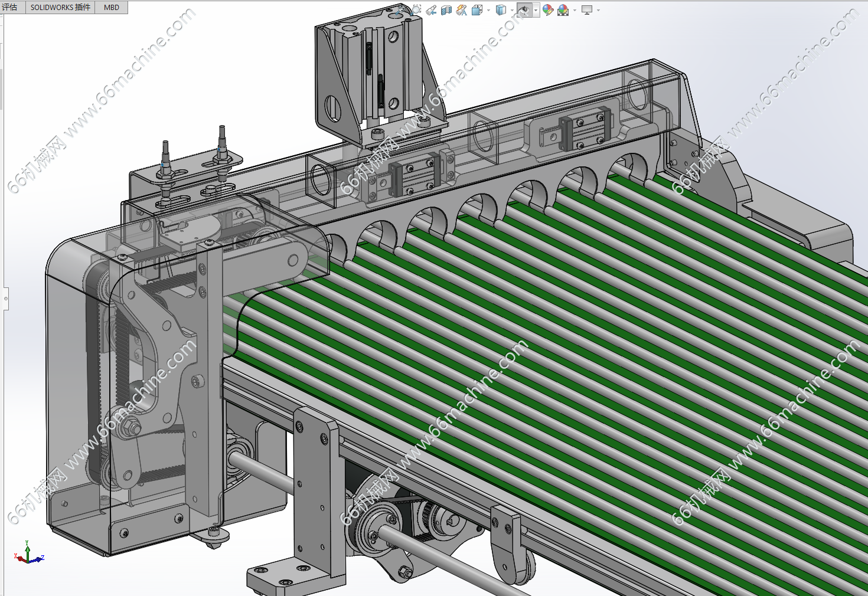Screen dimensions: 868x596
Task: Switch to the 评估 tab
Action: [10, 7]
